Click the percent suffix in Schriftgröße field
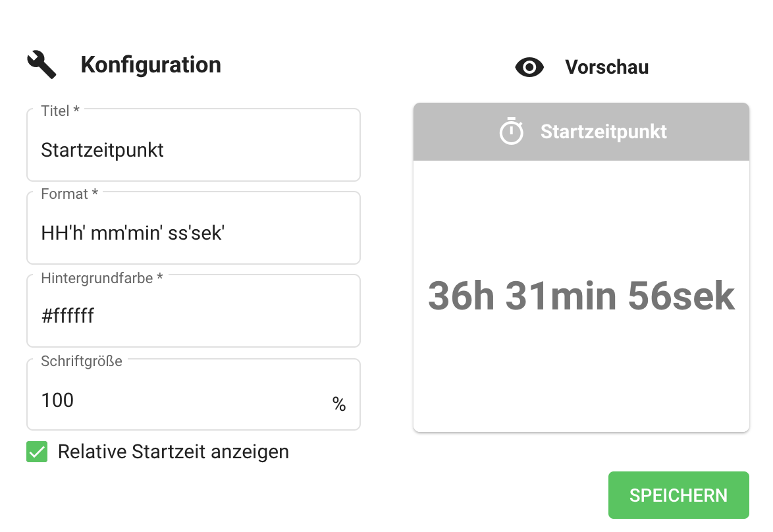Viewport: 773px width, 532px height. click(x=339, y=404)
